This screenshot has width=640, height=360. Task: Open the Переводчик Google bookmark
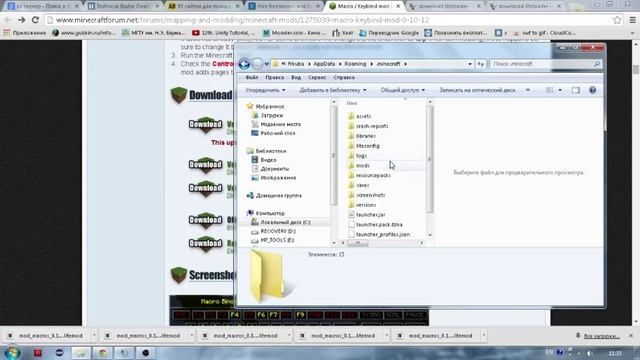pos(389,33)
